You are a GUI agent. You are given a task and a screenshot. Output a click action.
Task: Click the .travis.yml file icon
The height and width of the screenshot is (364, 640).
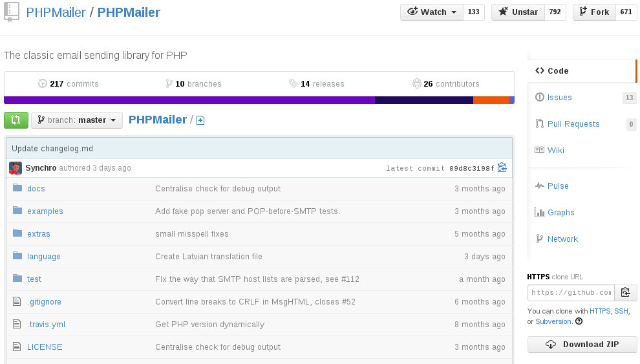17,324
